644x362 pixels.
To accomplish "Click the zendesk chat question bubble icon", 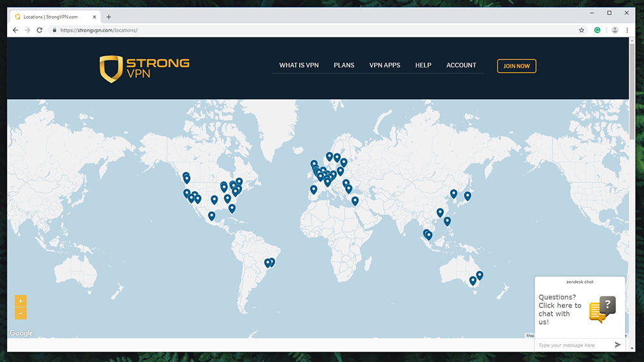I will 603,309.
